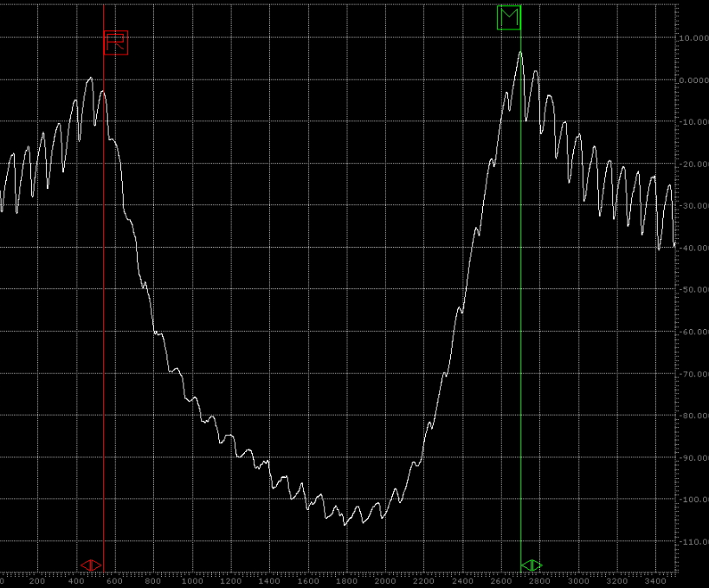Screen dimensions: 709x588
Task: Select the red vertical reference cursor line
Action: [104, 303]
